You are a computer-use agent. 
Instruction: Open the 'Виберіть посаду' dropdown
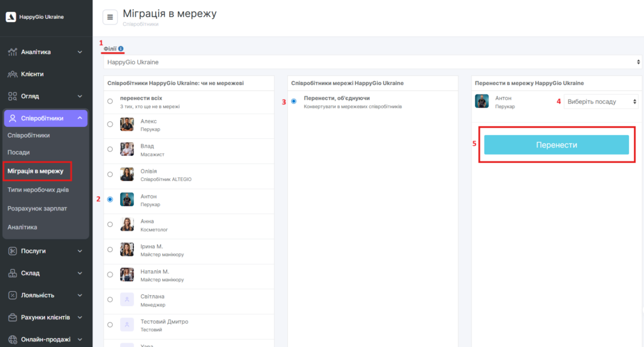pyautogui.click(x=601, y=101)
